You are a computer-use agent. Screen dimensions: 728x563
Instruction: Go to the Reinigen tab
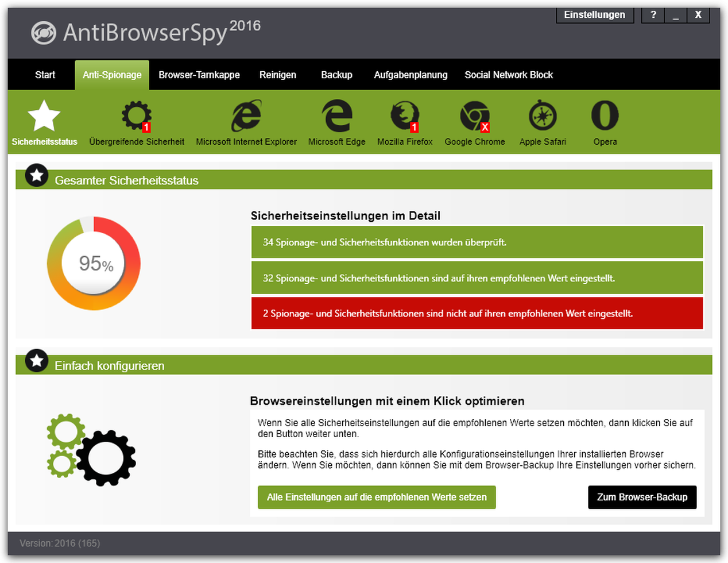pos(278,75)
